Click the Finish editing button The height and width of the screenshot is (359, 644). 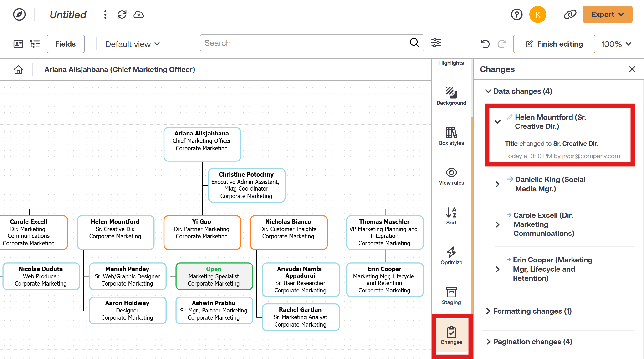pos(554,44)
